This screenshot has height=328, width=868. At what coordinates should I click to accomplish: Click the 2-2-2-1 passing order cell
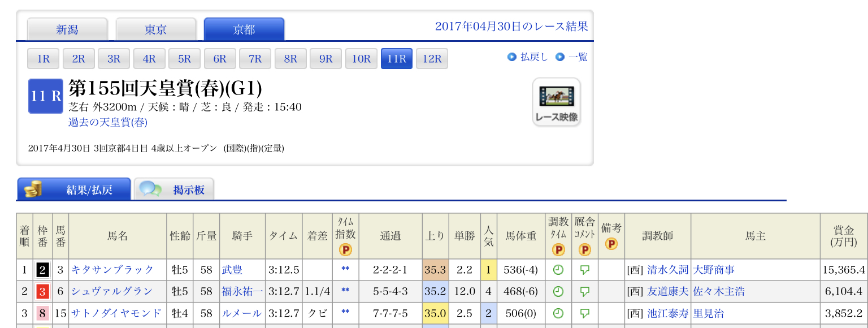(x=390, y=270)
